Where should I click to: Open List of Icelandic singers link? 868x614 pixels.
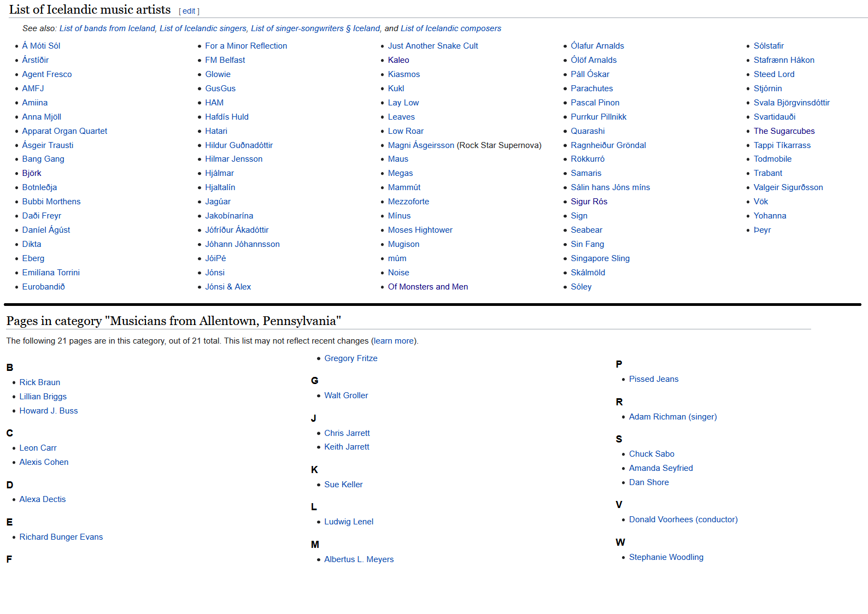click(x=203, y=28)
